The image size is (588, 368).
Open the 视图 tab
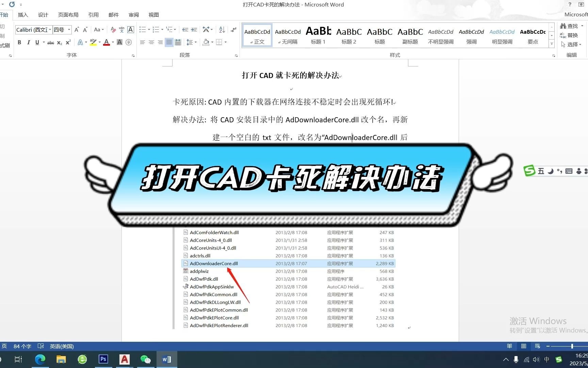(154, 15)
